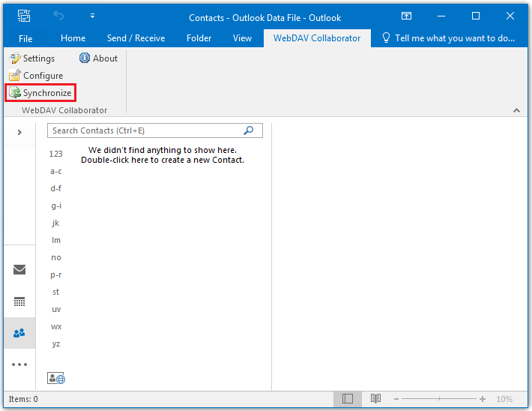This screenshot has height=411, width=532.
Task: Click the Synchronize button in WebDAV Collaborator
Action: (x=40, y=93)
